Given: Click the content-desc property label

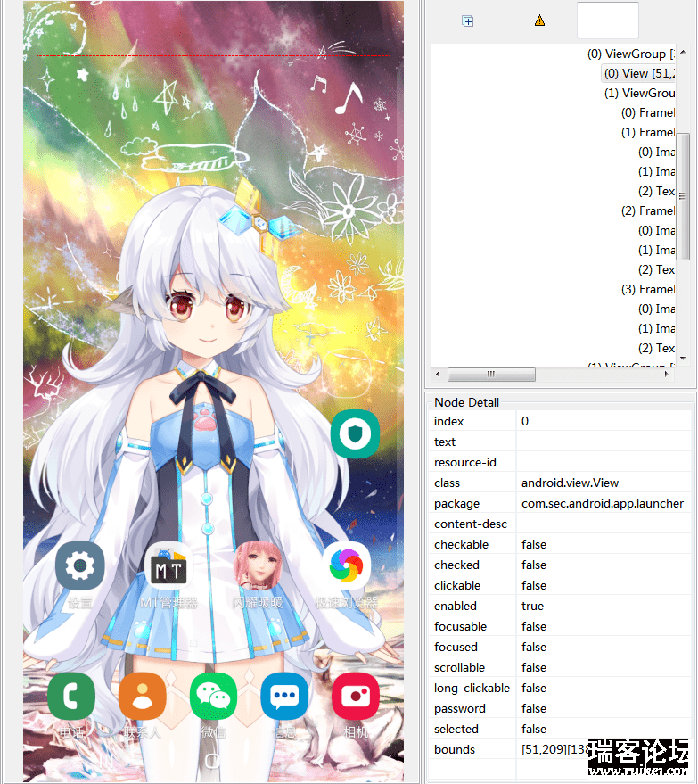Looking at the screenshot, I should [x=471, y=524].
